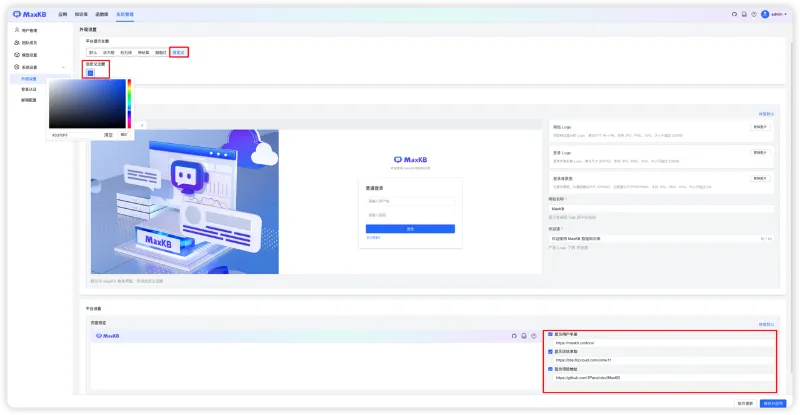Click the GitHub project URL field
The height and width of the screenshot is (415, 800).
coord(664,378)
